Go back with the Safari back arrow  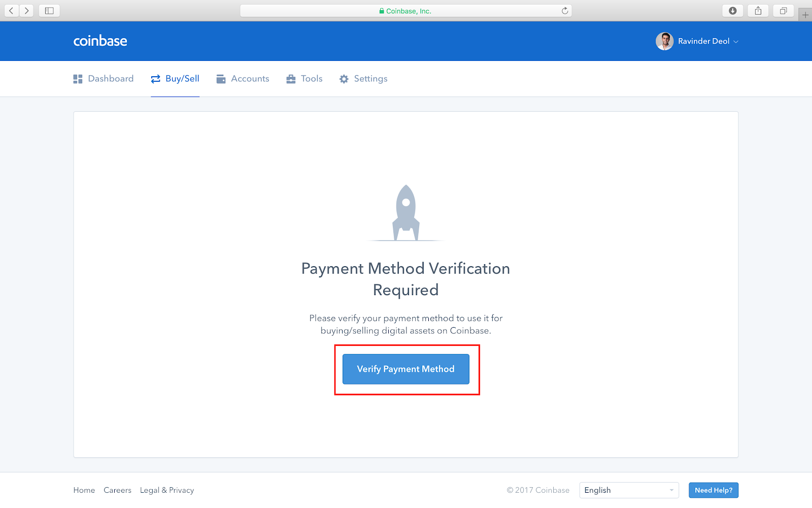12,11
